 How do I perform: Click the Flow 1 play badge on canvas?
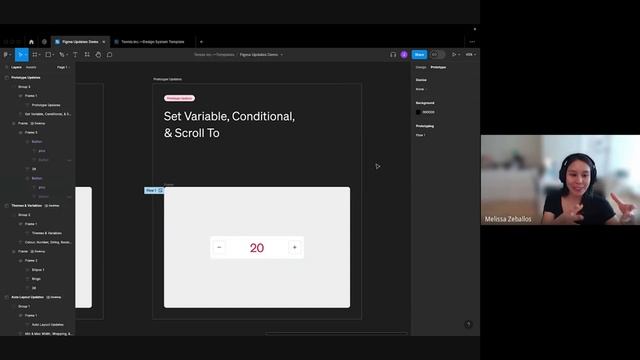tap(154, 191)
